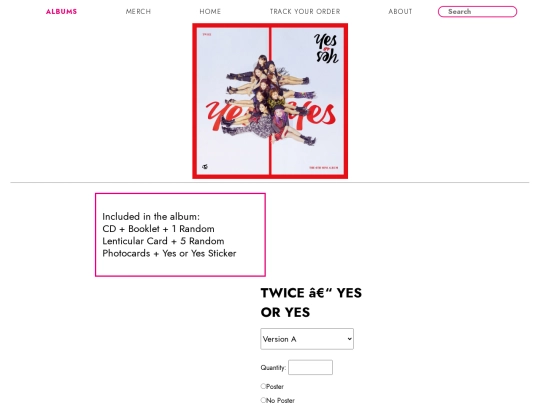Click the TWICE Yes or Yes title
Screen dimensions: 540x405
pyautogui.click(x=311, y=302)
